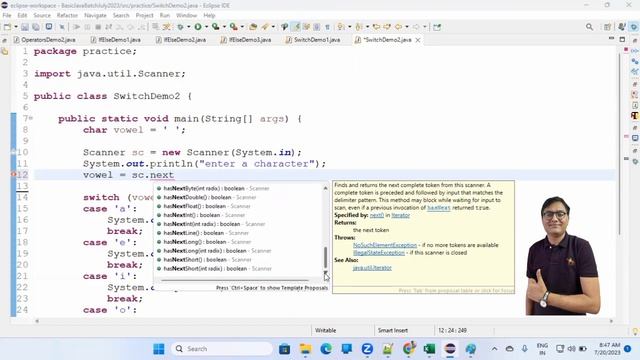Click the Save toolbar icon
This screenshot has height=360, width=640.
25,27
